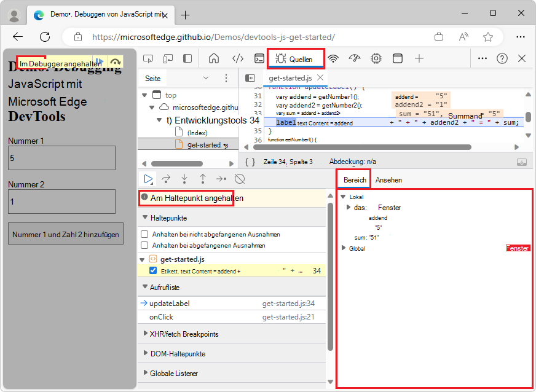Expand the Global scope
The height and width of the screenshot is (392, 536).
pos(344,248)
